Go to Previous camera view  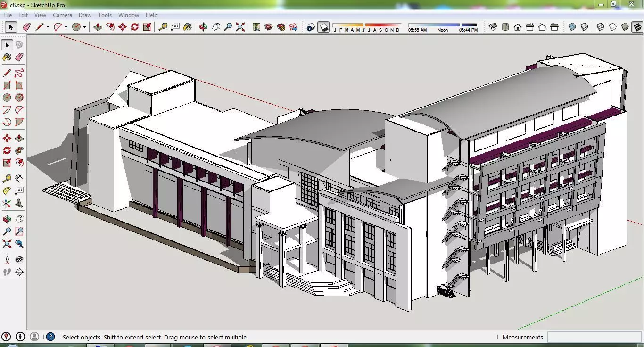pos(19,244)
